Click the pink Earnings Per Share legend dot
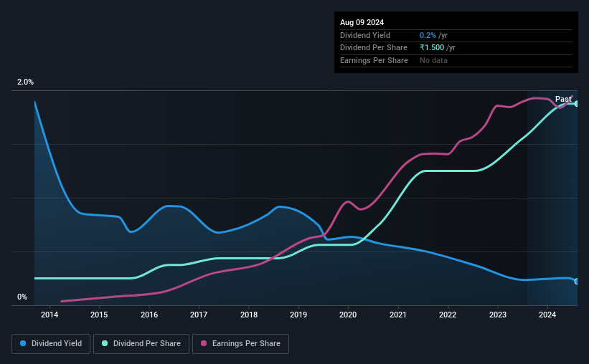This screenshot has height=364, width=589. point(204,343)
